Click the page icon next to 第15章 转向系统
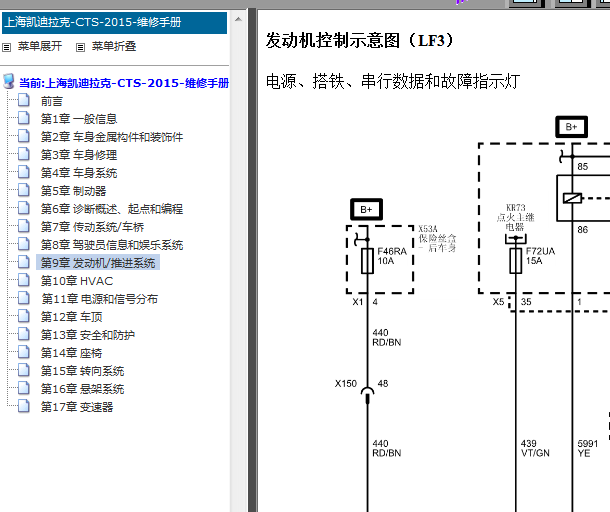Viewport: 610px width, 512px height. coord(24,370)
